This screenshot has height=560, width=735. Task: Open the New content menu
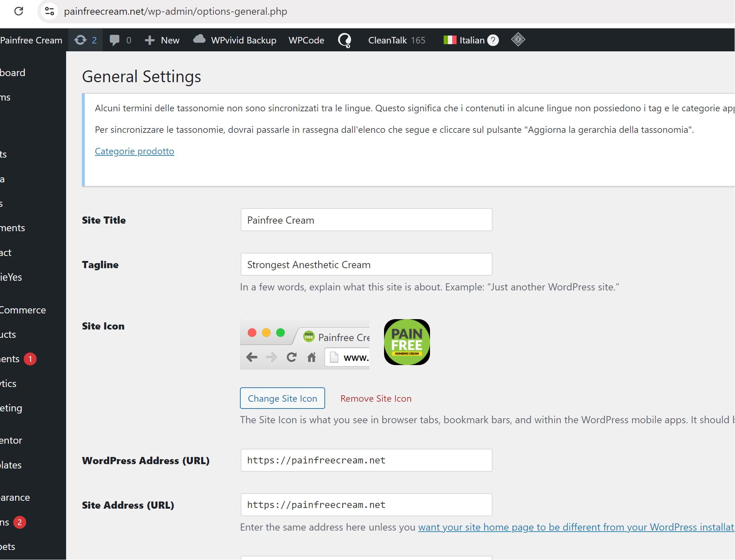[162, 40]
